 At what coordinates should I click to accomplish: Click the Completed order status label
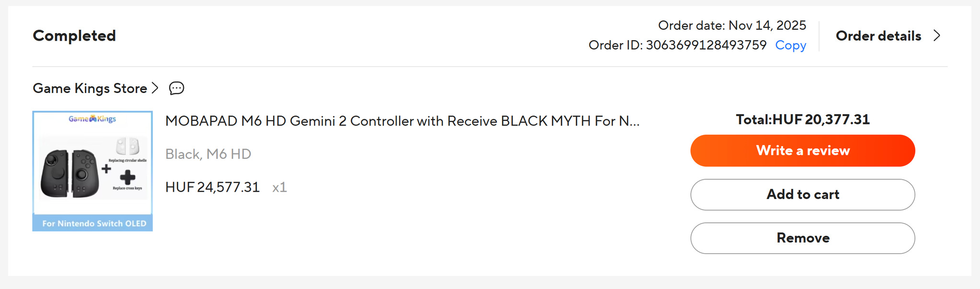(74, 35)
